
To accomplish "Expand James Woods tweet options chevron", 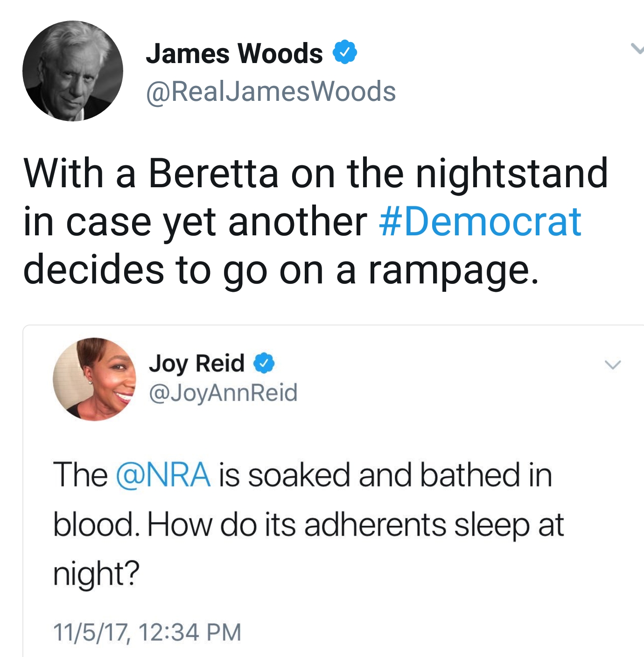I will [637, 49].
